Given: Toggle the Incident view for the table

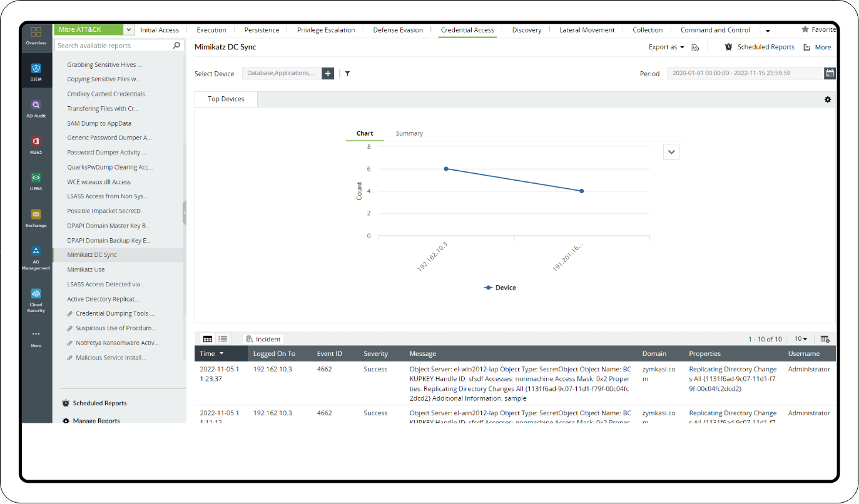Looking at the screenshot, I should click(x=263, y=338).
